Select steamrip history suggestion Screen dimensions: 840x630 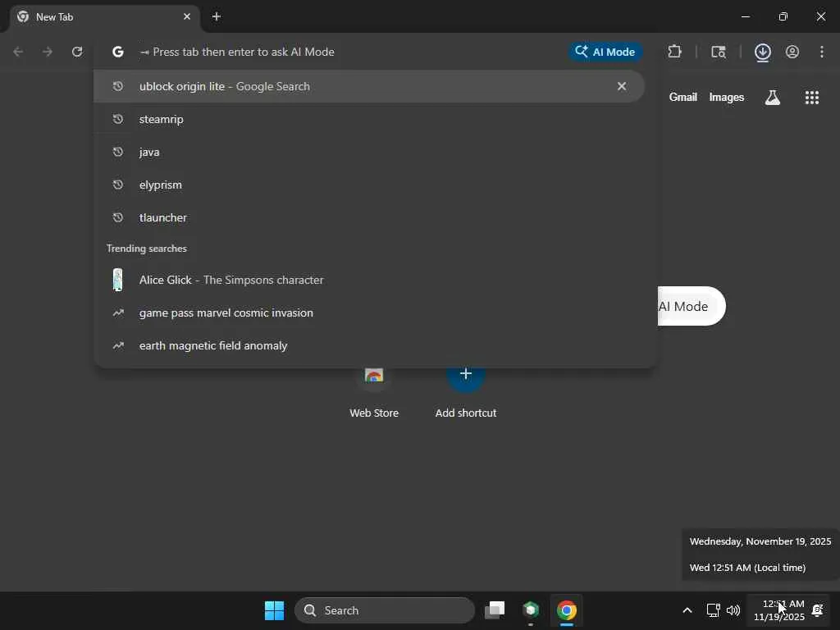click(x=368, y=119)
